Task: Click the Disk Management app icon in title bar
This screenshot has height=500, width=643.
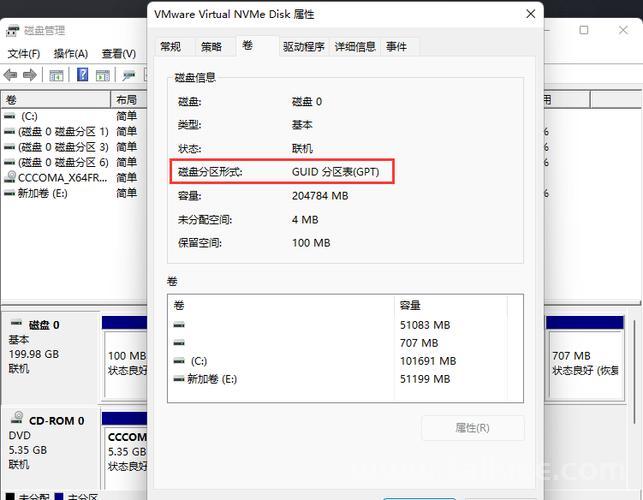Action: [x=13, y=31]
